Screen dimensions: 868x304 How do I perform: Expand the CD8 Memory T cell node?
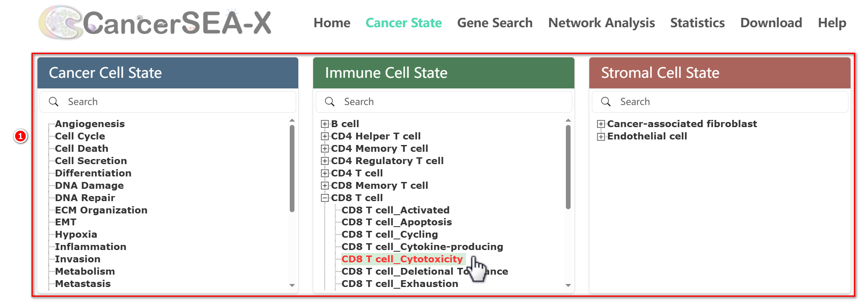[x=325, y=186]
